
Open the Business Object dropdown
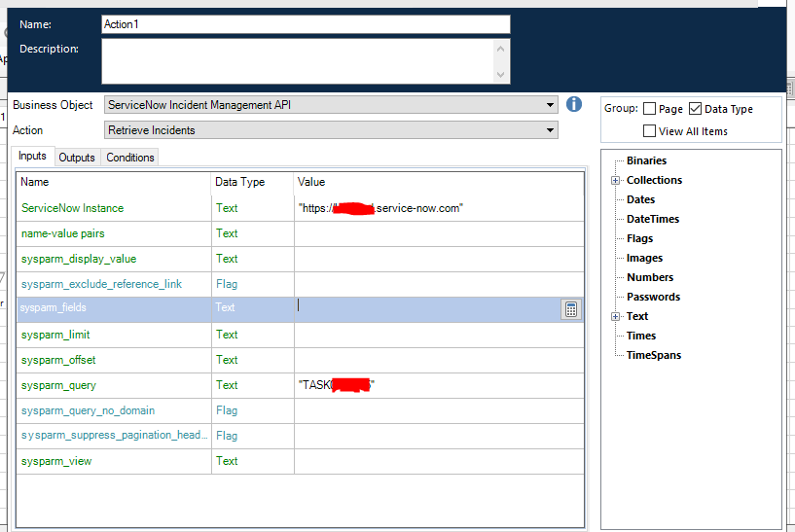(331, 105)
